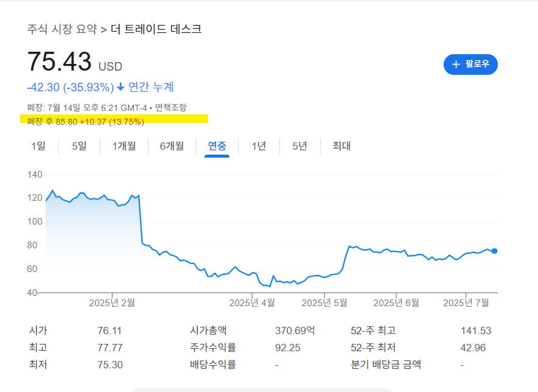
Task: Click the 60 y-axis label
Action: click(x=32, y=269)
